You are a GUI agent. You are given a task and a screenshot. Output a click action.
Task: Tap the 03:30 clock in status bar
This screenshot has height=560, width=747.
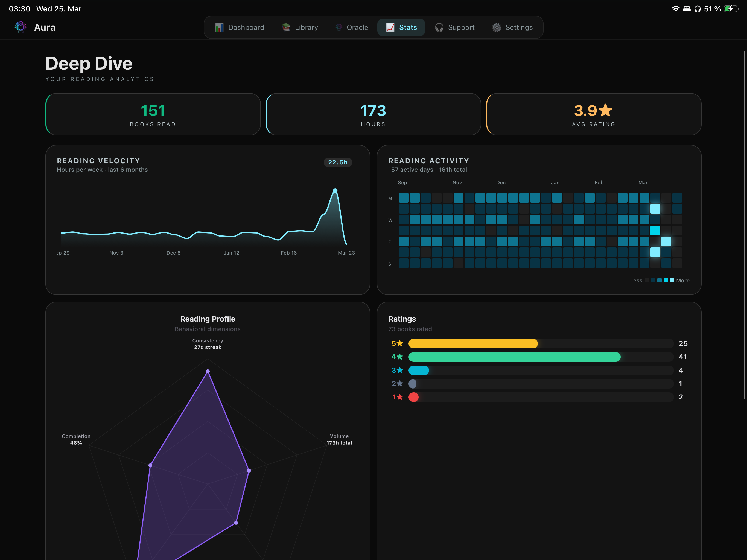tap(20, 9)
